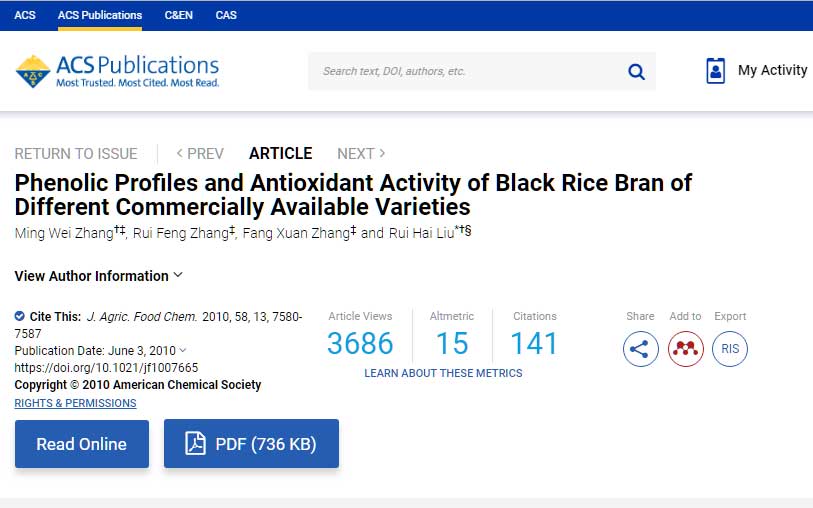813x508 pixels.
Task: Expand the Publication Date dropdown arrow
Action: coord(183,350)
